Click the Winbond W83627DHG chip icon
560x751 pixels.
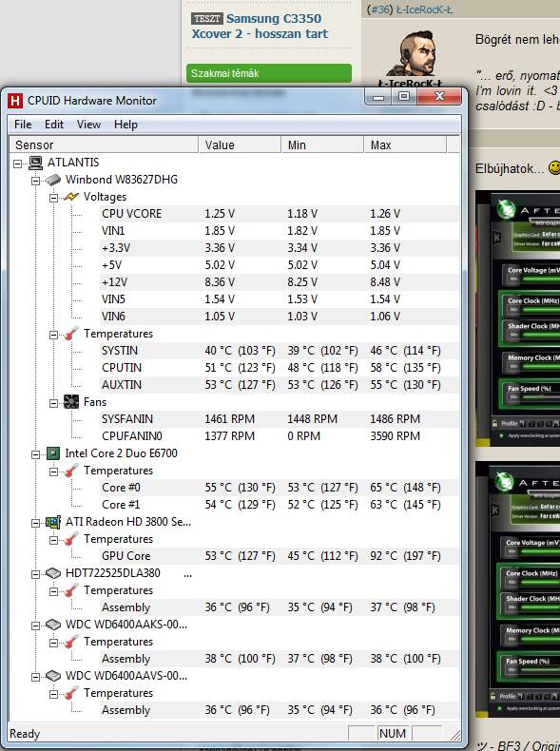coord(53,180)
